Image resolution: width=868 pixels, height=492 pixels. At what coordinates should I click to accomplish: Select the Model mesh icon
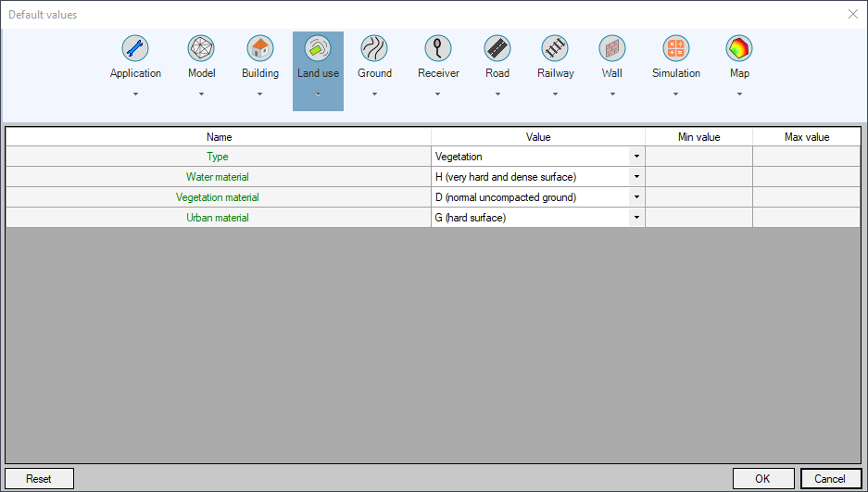point(201,49)
